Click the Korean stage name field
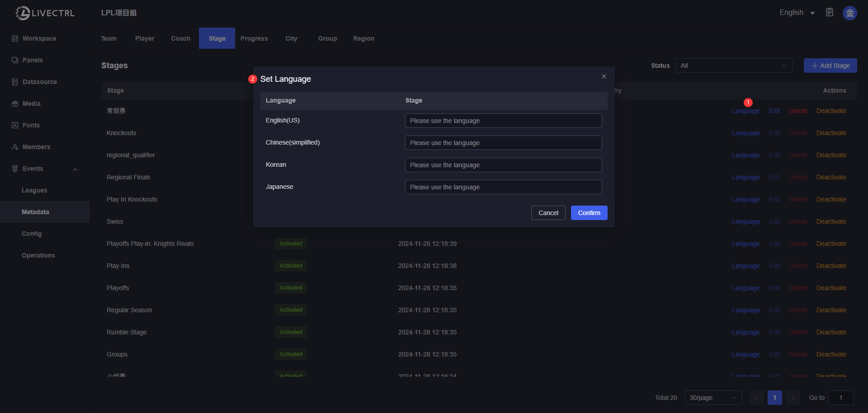868x413 pixels. coord(503,165)
